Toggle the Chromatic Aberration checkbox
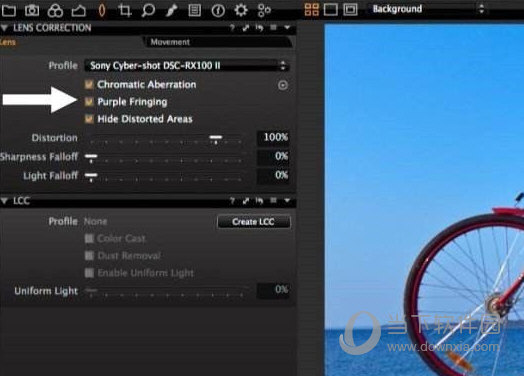 tap(89, 85)
